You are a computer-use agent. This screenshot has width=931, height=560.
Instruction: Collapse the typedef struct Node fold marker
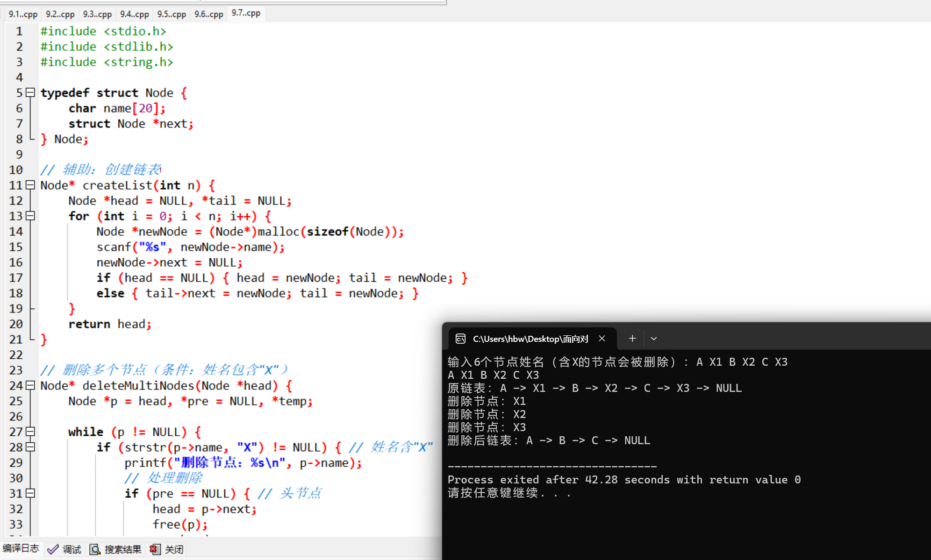tap(30, 92)
